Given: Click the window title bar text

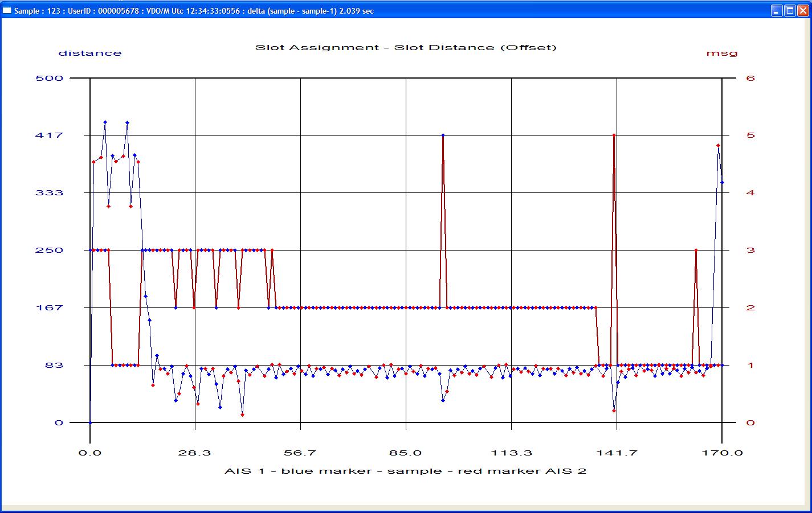Looking at the screenshot, I should [194, 11].
